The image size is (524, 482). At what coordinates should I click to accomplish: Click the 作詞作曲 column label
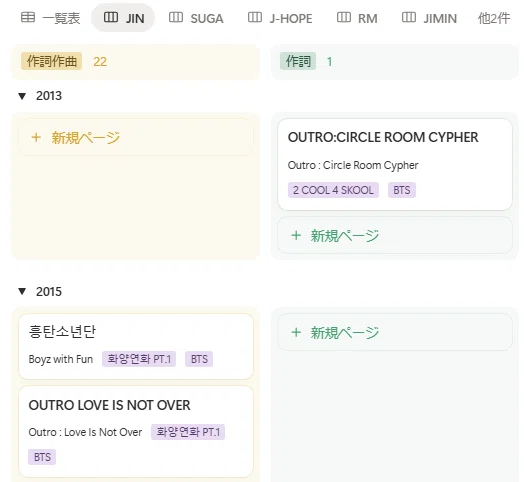(x=51, y=61)
